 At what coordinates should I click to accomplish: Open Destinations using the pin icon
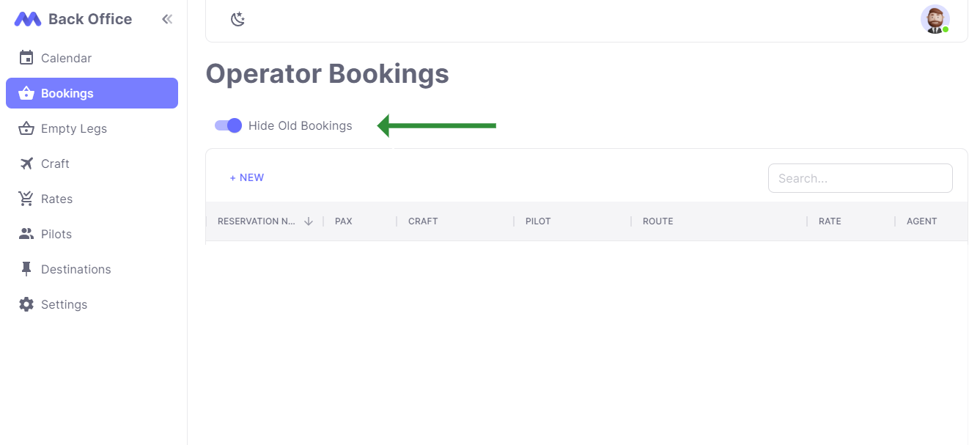click(x=26, y=269)
